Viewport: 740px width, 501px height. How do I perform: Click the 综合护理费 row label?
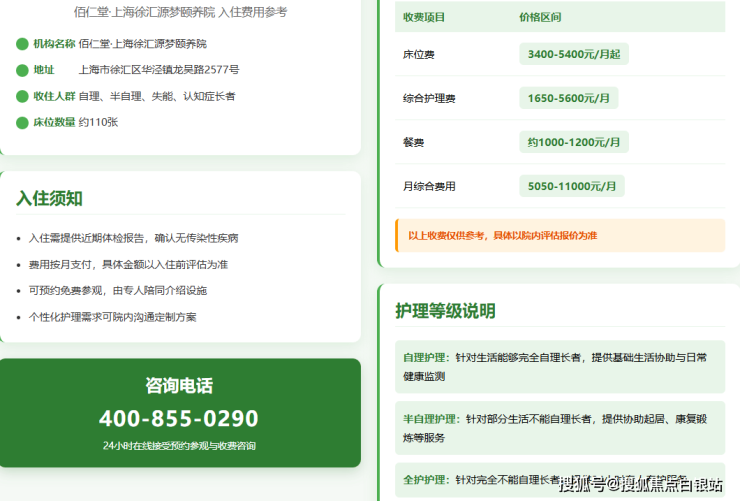[429, 99]
